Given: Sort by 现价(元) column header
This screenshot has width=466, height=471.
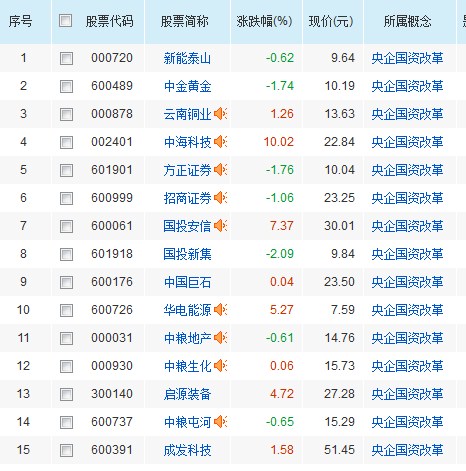Looking at the screenshot, I should [331, 21].
